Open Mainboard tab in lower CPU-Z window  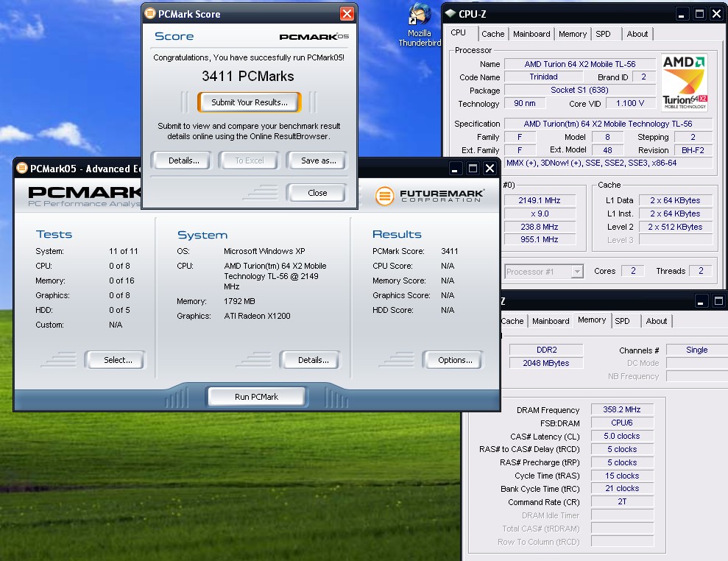point(551,321)
